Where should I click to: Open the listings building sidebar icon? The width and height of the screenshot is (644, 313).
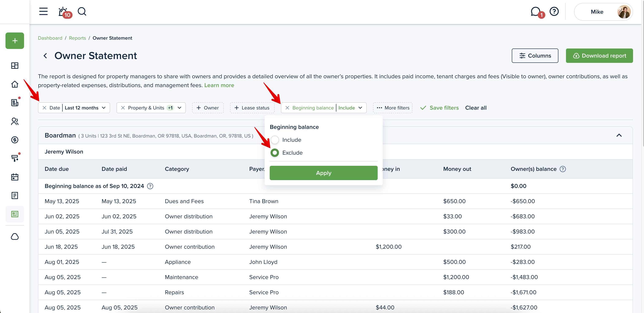[15, 103]
